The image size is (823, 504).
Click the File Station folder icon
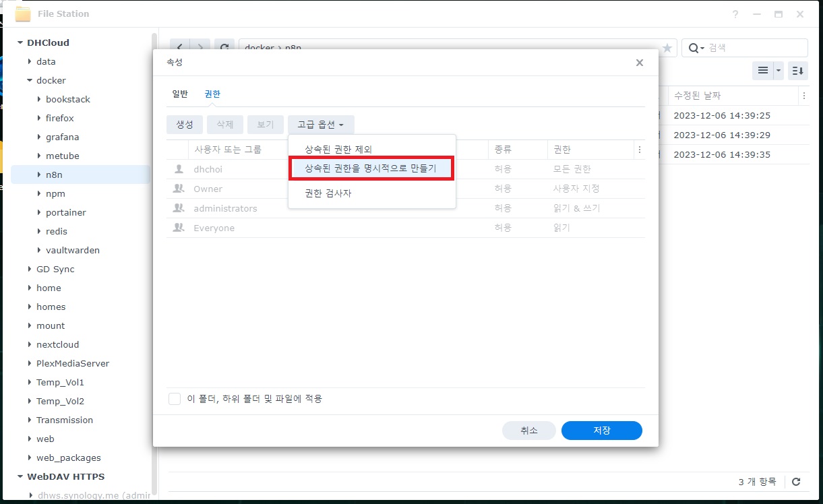(x=22, y=14)
